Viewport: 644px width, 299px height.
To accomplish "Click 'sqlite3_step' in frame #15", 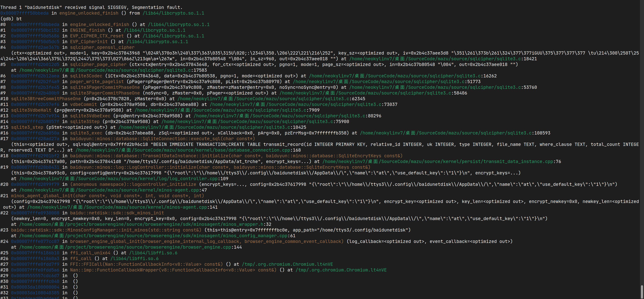I will 27,127.
